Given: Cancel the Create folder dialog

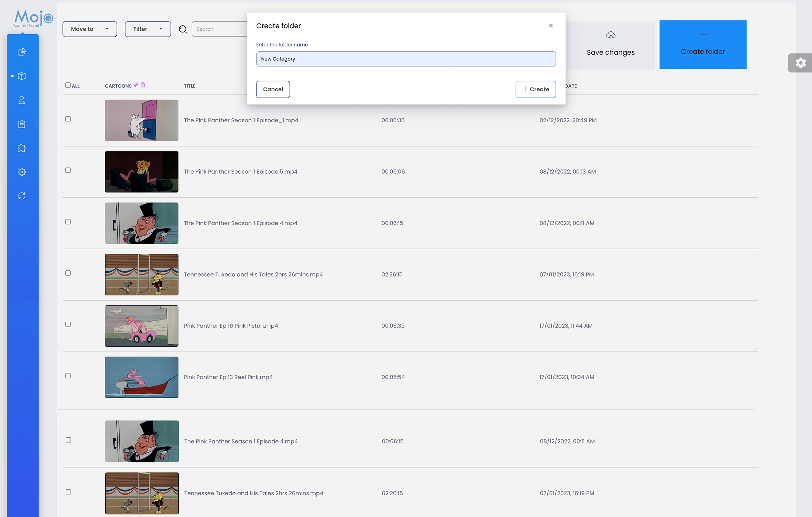Looking at the screenshot, I should [273, 89].
